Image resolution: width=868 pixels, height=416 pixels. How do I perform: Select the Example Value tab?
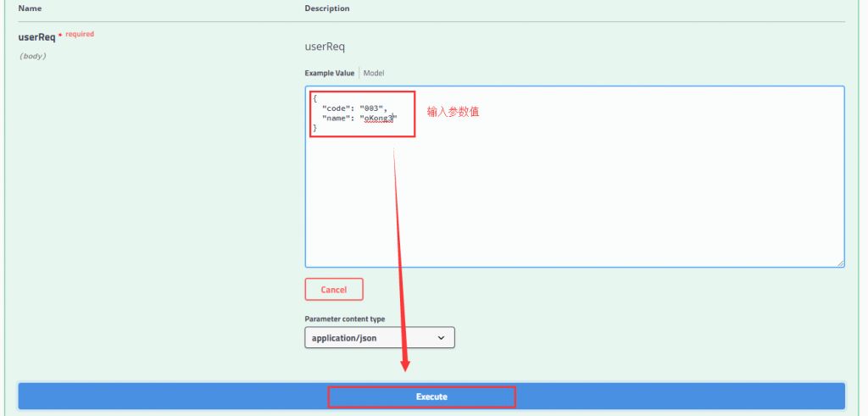click(330, 73)
